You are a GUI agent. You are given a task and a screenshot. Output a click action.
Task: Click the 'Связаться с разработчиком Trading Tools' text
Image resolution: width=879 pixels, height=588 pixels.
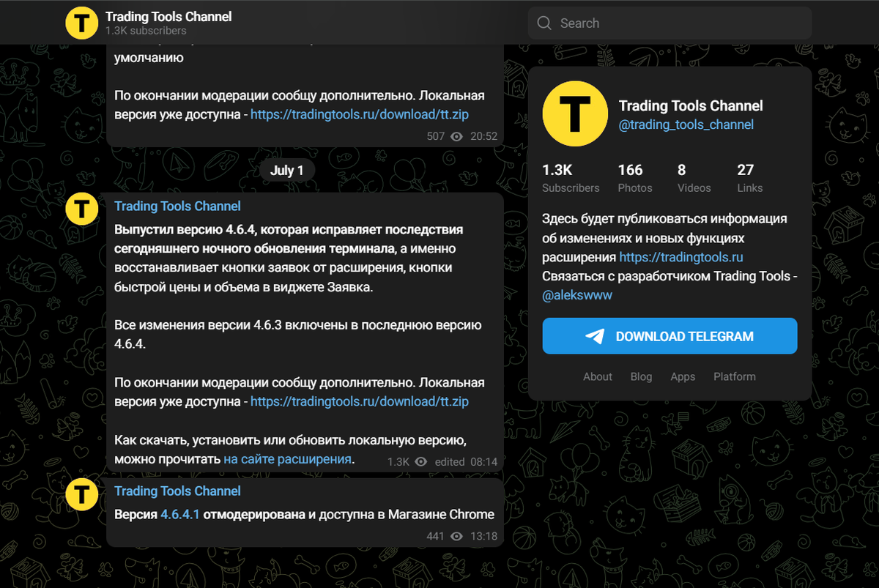point(667,276)
